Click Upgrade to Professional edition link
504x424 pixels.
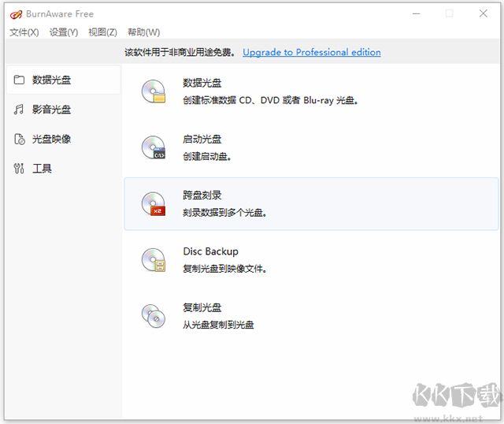coord(311,52)
